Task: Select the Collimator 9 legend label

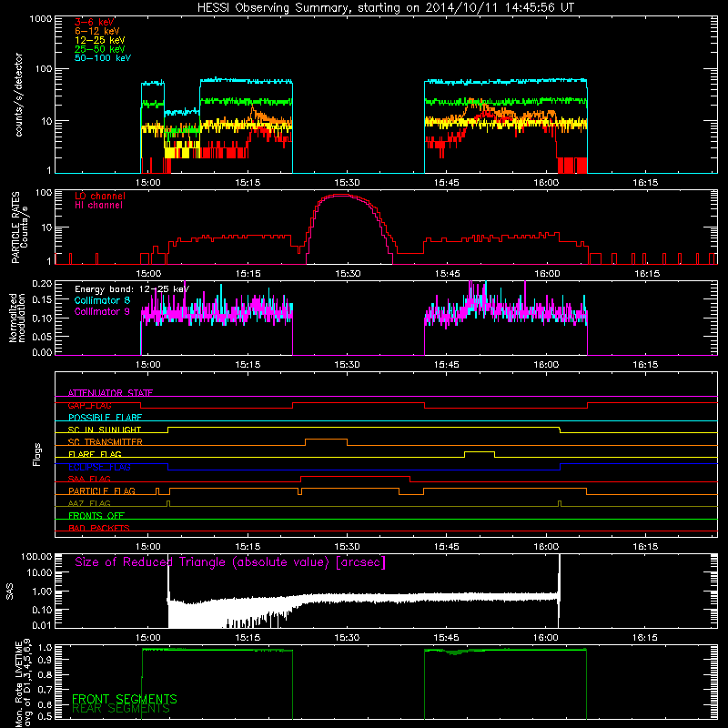Action: point(102,311)
